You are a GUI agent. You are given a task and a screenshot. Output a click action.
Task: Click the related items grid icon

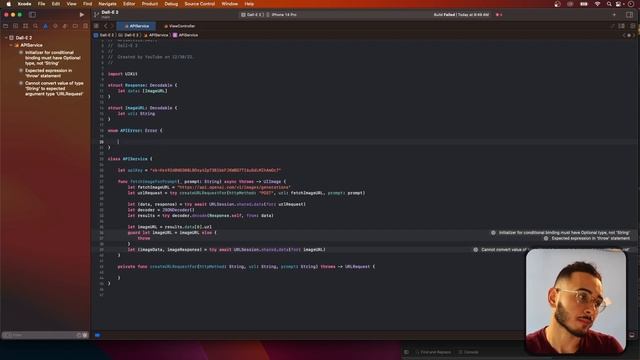click(96, 26)
